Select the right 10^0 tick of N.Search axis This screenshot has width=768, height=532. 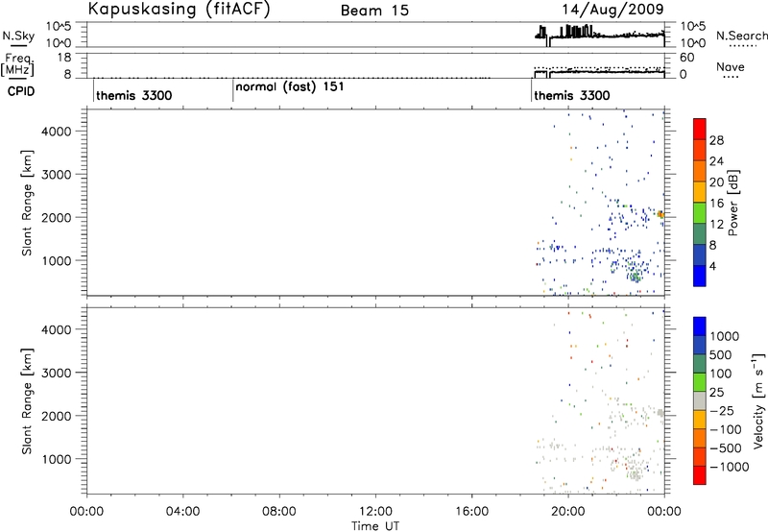pos(693,43)
